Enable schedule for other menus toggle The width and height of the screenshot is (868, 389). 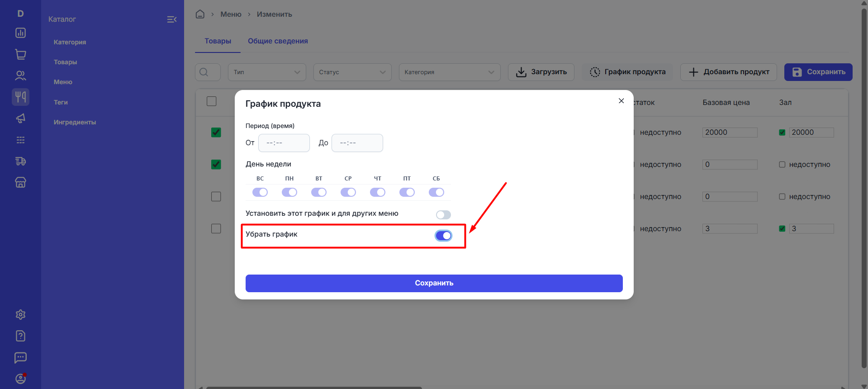pos(443,215)
